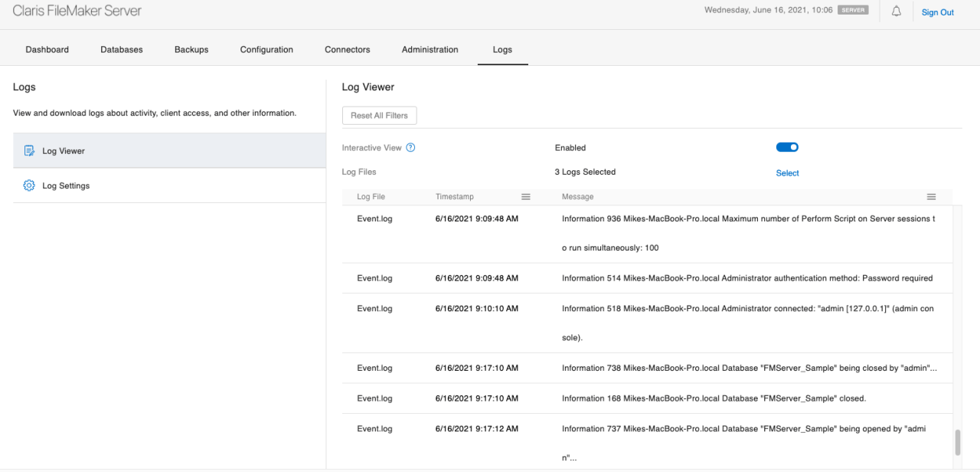Switch to the Connectors tab
Image resolution: width=980 pixels, height=472 pixels.
[x=348, y=50]
